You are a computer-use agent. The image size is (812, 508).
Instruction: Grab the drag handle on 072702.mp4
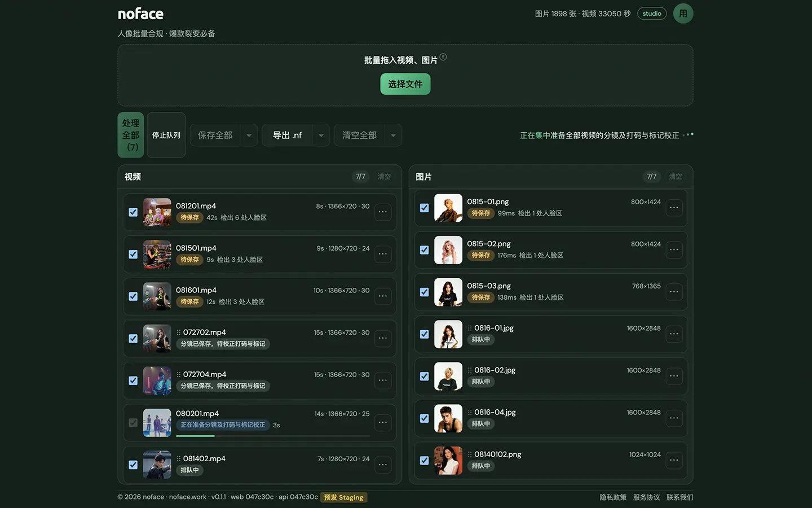[179, 332]
